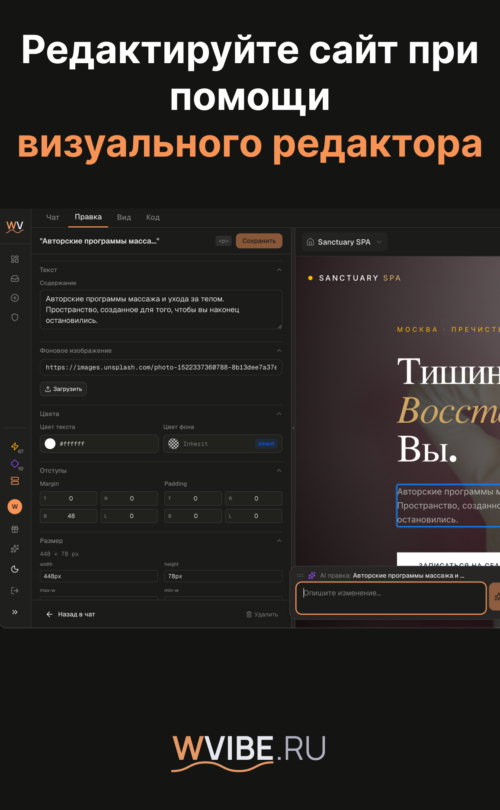Open the Вид tab
Image resolution: width=500 pixels, height=810 pixels.
(x=123, y=217)
